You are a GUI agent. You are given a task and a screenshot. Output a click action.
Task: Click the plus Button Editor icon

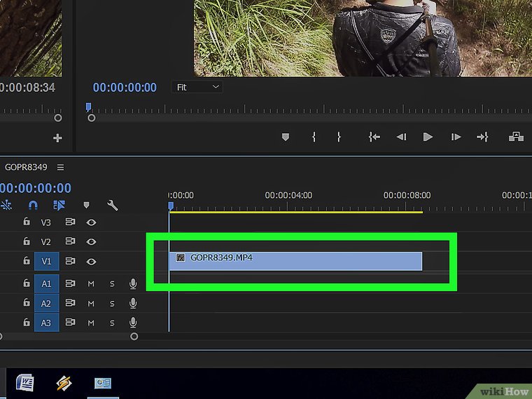pos(57,138)
